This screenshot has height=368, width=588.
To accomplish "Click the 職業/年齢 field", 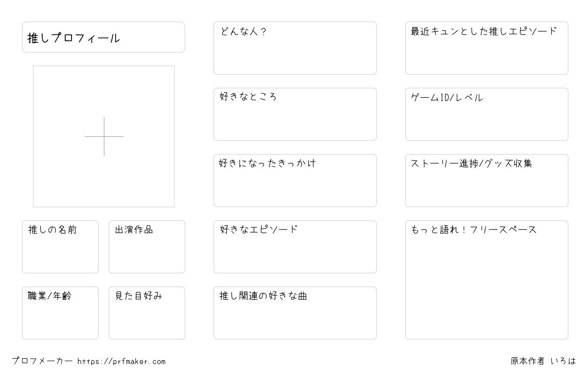I will pyautogui.click(x=60, y=313).
